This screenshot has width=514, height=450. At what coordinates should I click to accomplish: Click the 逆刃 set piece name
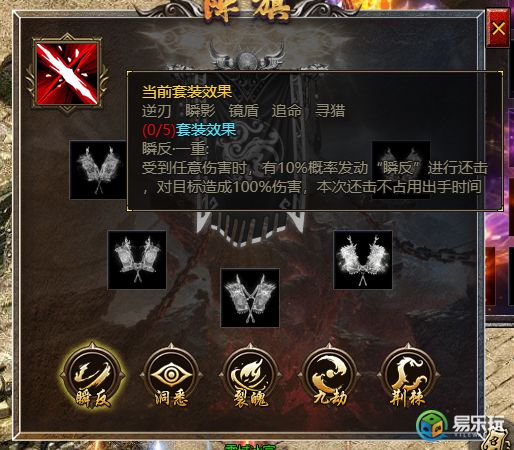click(x=157, y=111)
